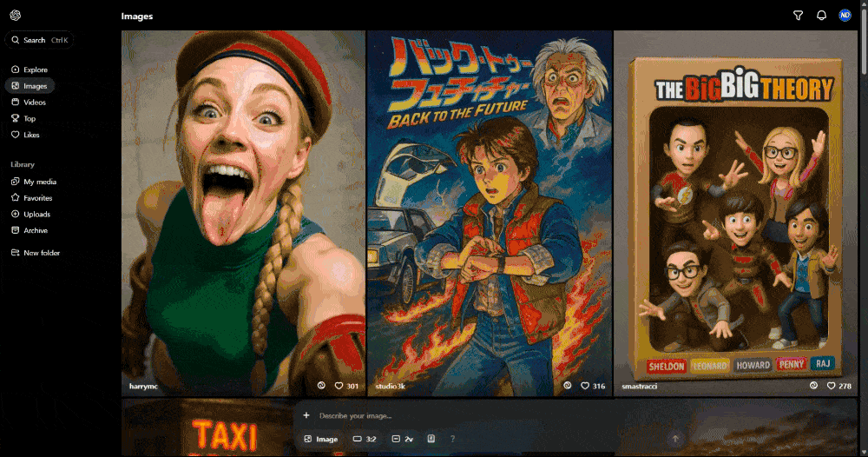Open My media in the Library

tap(34, 182)
